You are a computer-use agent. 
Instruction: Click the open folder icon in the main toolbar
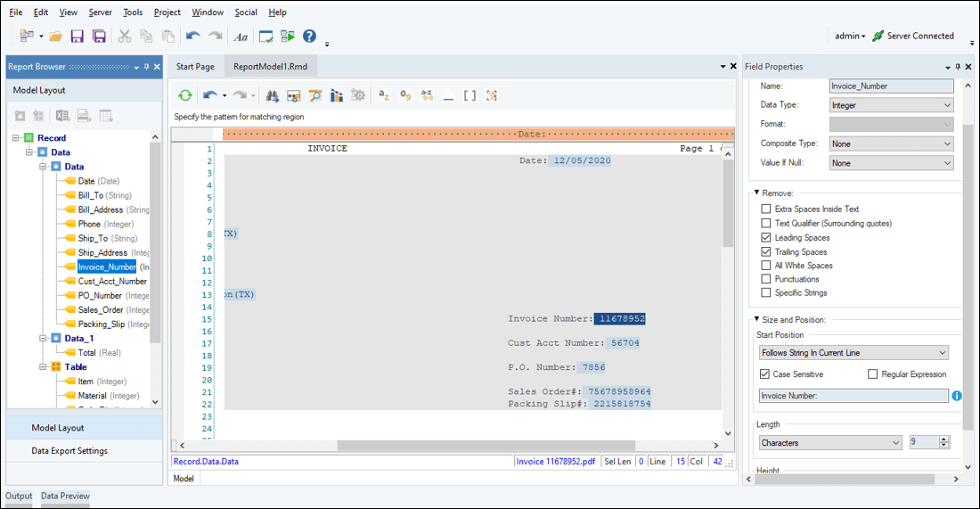pyautogui.click(x=56, y=37)
